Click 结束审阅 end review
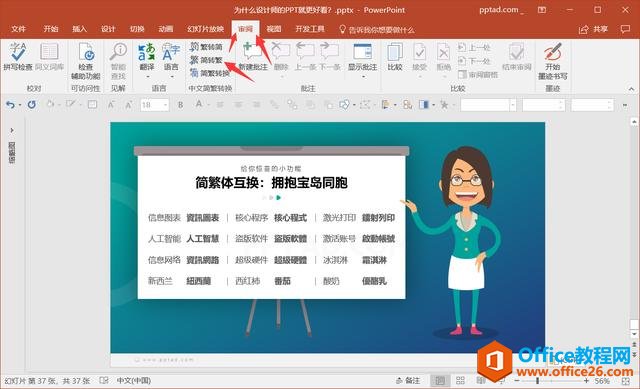This screenshot has height=389, width=640. point(516,57)
